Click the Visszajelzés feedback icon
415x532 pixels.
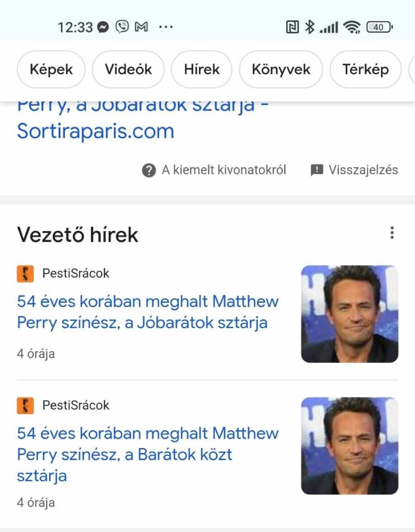pos(317,170)
